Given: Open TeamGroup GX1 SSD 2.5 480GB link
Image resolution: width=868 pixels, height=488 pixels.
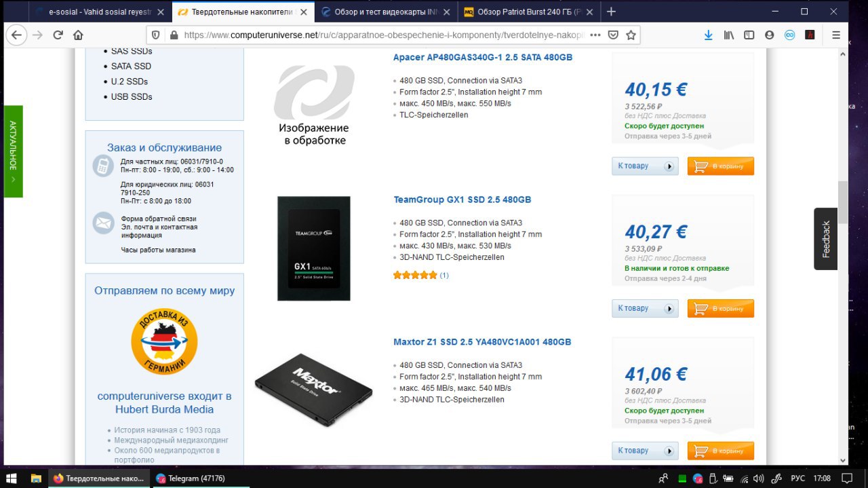Looking at the screenshot, I should click(x=462, y=200).
